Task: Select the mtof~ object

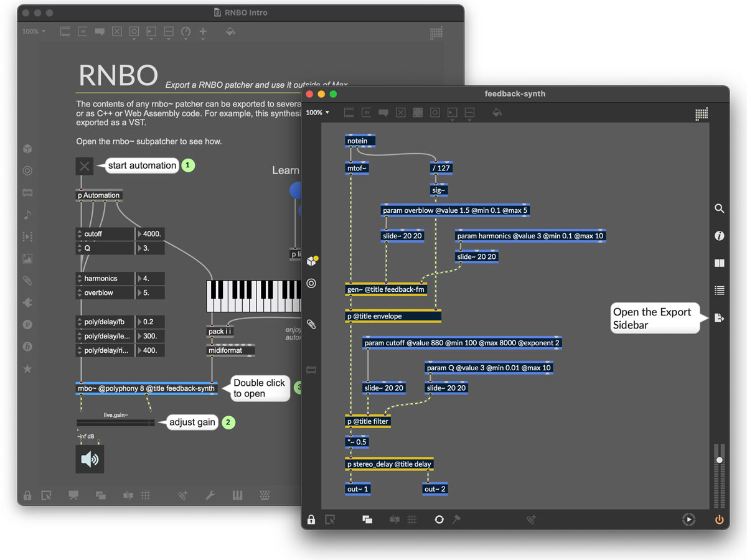Action: click(x=357, y=167)
